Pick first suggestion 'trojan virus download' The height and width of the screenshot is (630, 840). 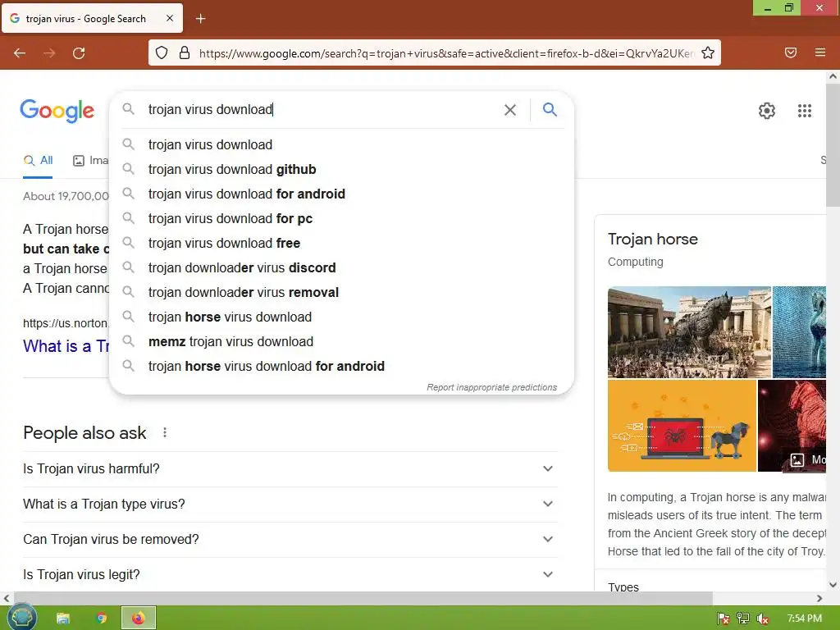(x=342, y=144)
